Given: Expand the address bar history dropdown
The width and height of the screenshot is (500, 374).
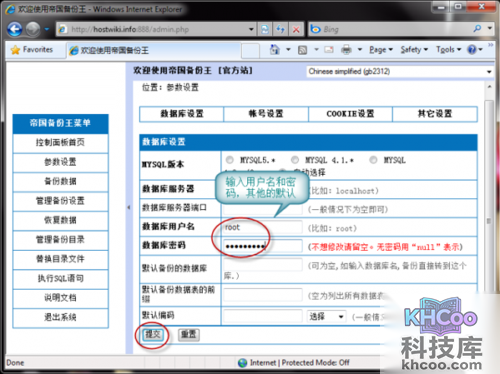Looking at the screenshot, I should [x=251, y=29].
